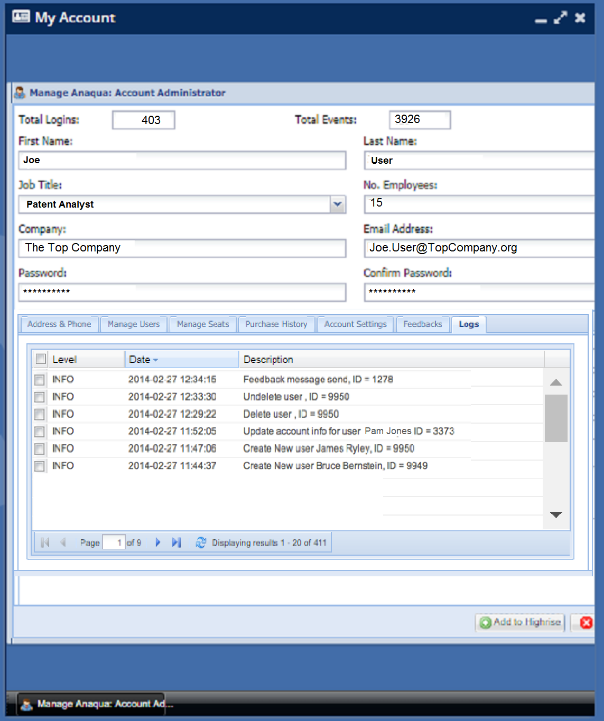Sort logs by the Date column header

[182, 359]
